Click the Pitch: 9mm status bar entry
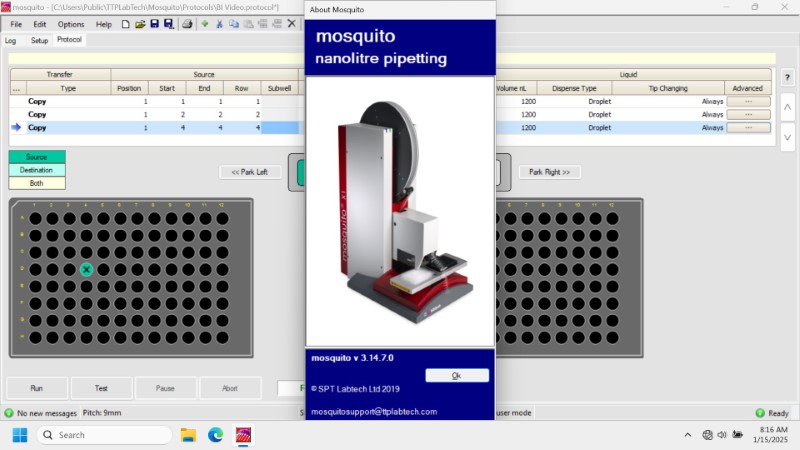The image size is (800, 450). tap(102, 413)
